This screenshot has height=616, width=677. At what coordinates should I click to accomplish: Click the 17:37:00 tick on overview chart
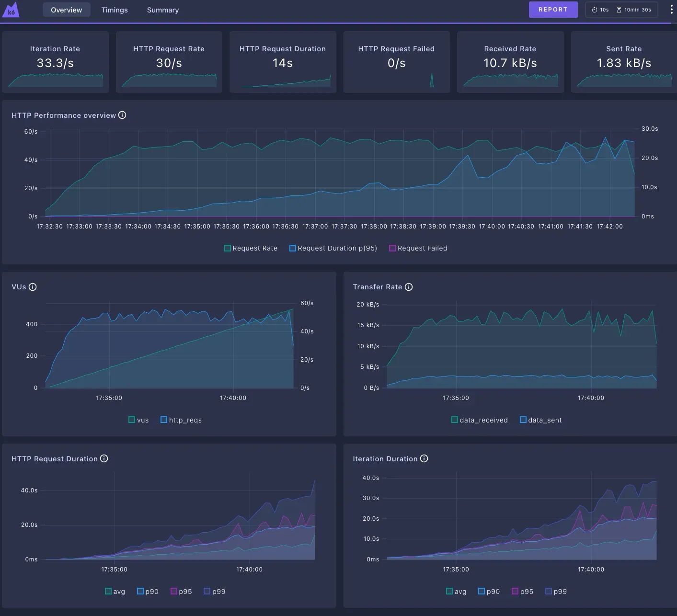(x=315, y=227)
